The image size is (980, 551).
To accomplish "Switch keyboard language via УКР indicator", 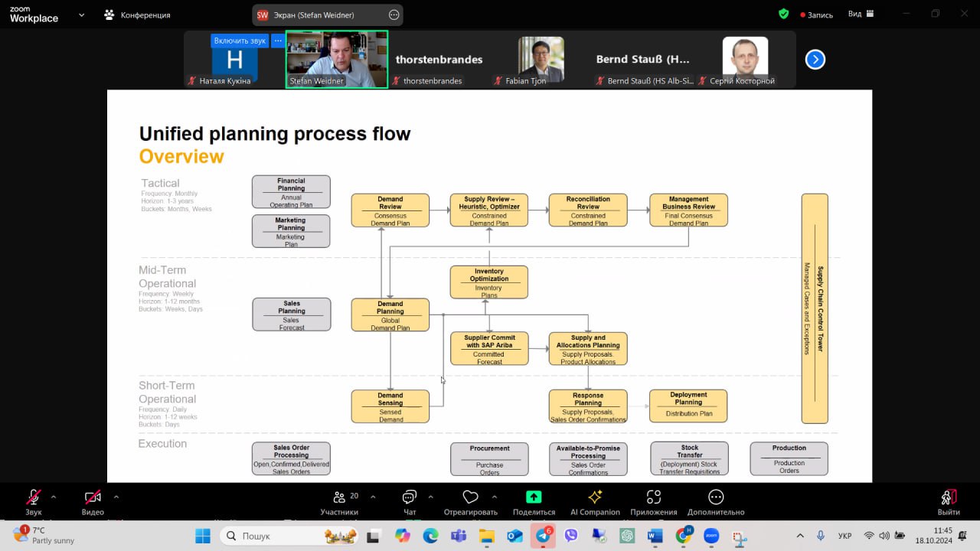I will [845, 536].
